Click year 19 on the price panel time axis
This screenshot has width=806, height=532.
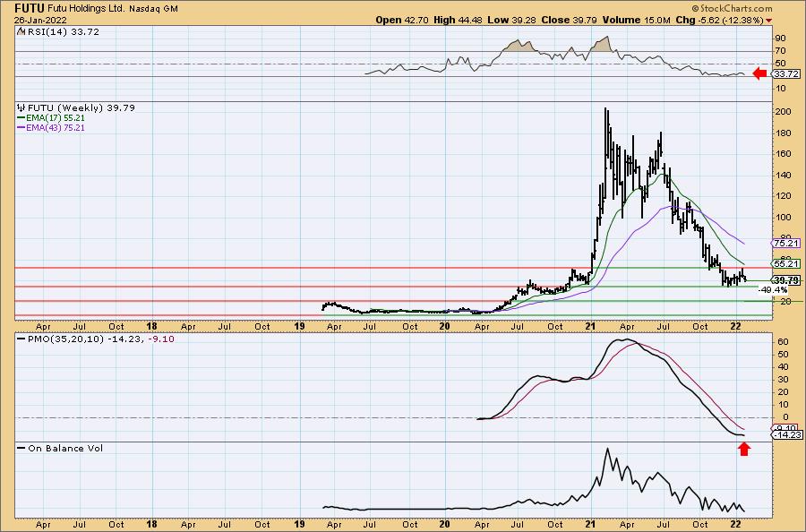(299, 326)
